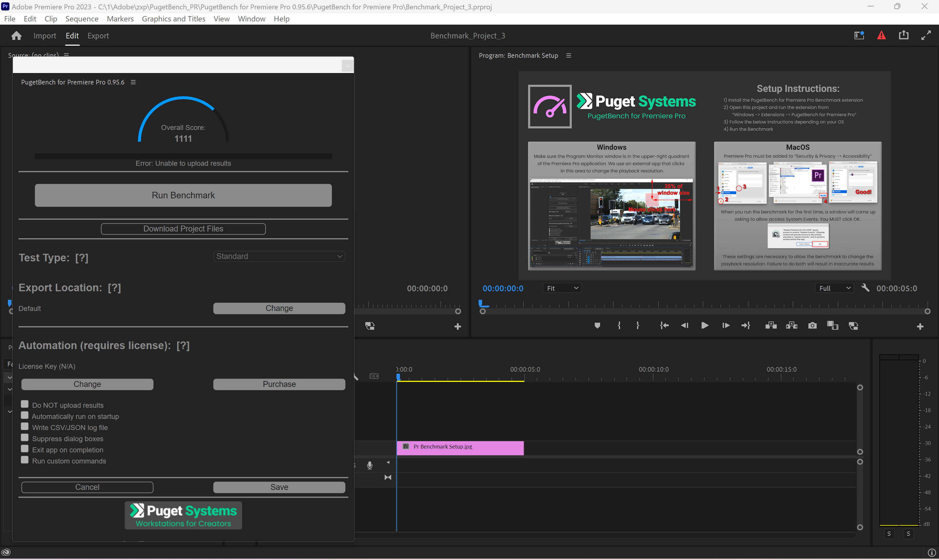Viewport: 939px width, 560px height.
Task: Open the Full playback resolution dropdown
Action: (834, 288)
